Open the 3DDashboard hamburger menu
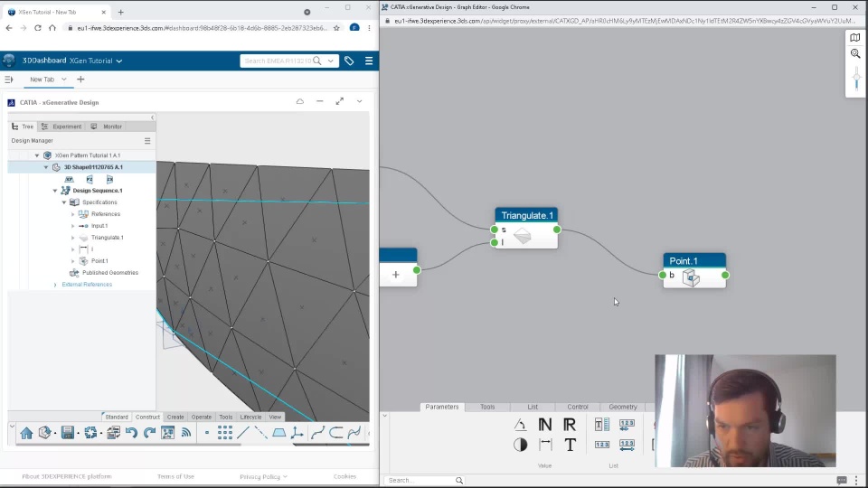This screenshot has height=488, width=868. 369,61
